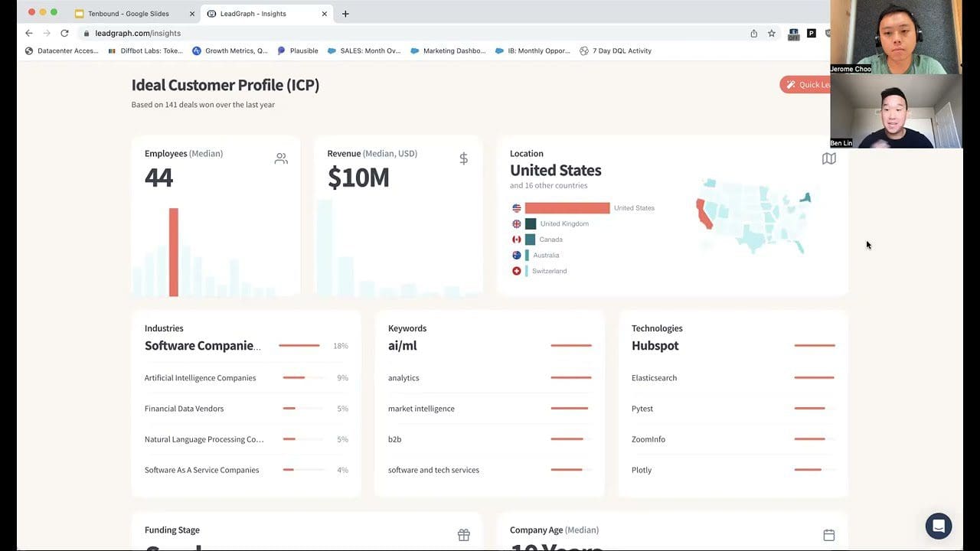Click the Company Age calendar icon
The image size is (980, 551).
[828, 535]
